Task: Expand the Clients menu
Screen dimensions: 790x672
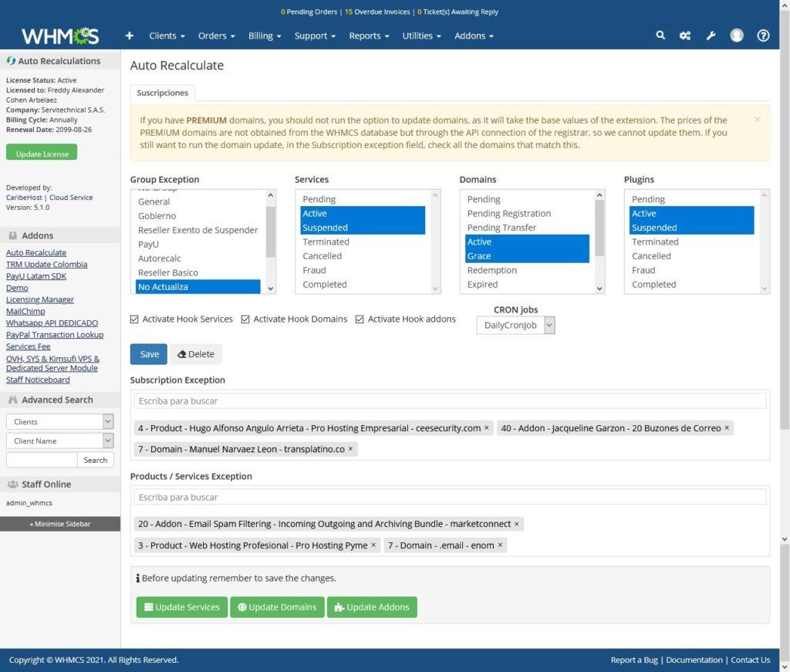Action: (x=167, y=35)
